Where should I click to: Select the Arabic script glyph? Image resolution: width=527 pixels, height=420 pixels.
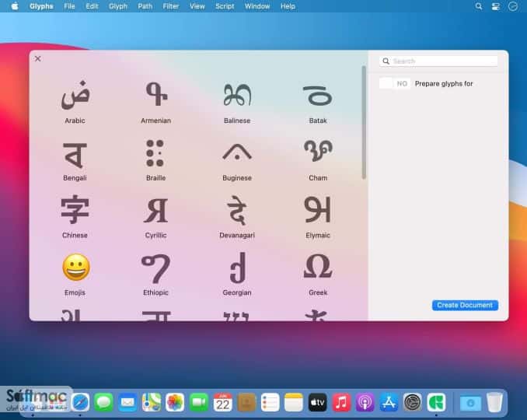[75, 96]
